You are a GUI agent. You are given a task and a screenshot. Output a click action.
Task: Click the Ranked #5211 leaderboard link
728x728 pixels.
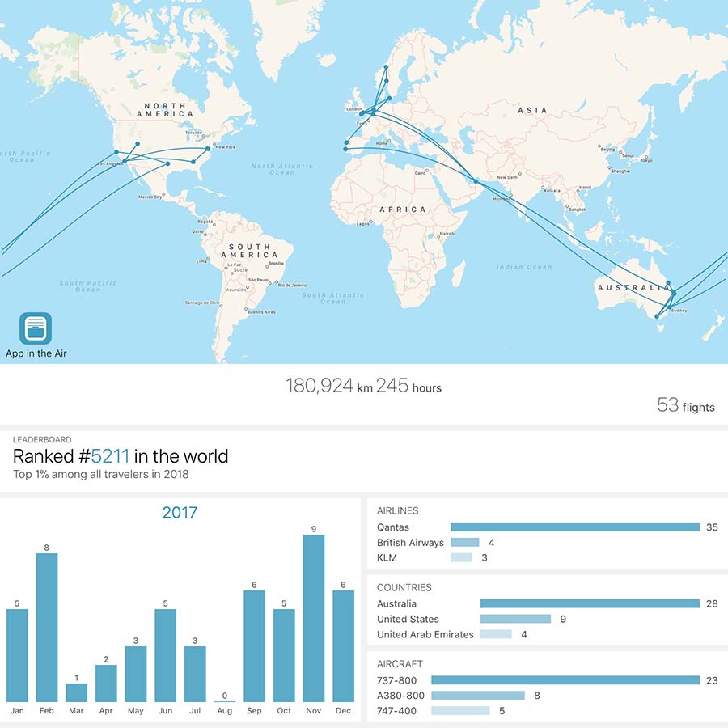111,455
